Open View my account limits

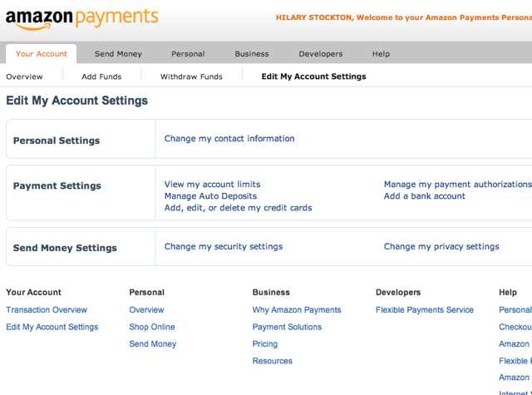(213, 185)
